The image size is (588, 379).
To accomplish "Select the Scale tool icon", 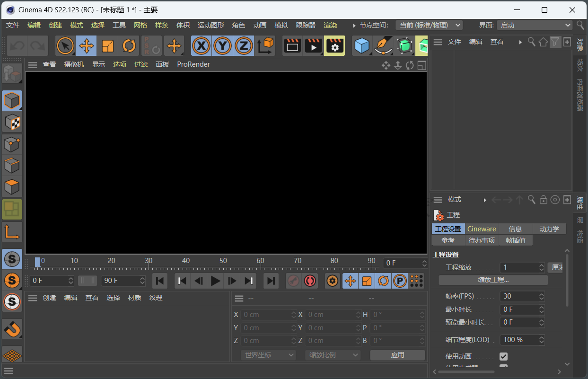I will click(108, 46).
